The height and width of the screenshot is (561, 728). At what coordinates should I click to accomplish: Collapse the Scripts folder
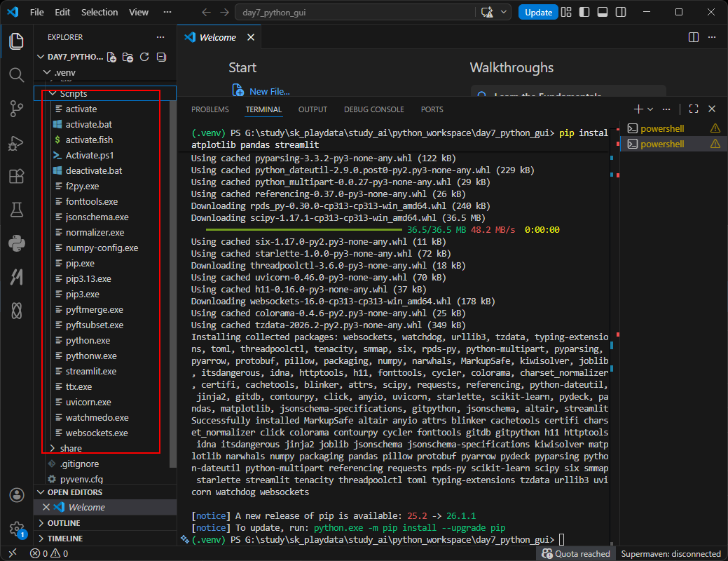(105, 93)
